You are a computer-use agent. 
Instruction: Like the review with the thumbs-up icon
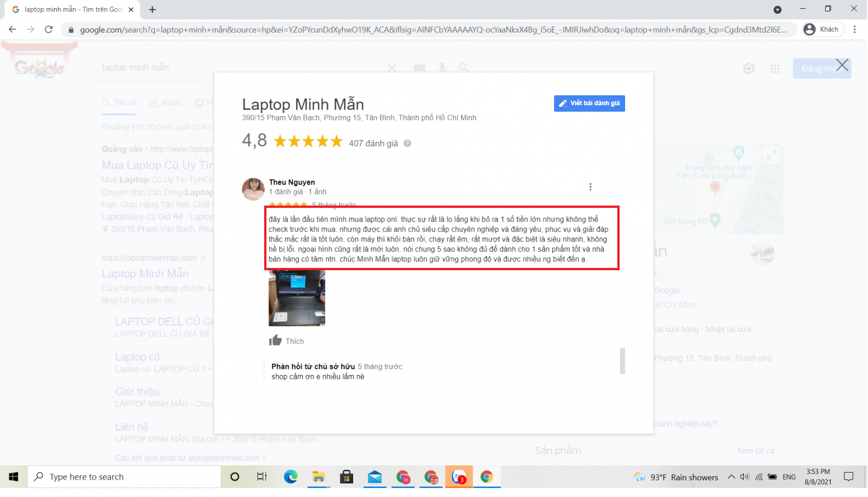click(x=276, y=340)
